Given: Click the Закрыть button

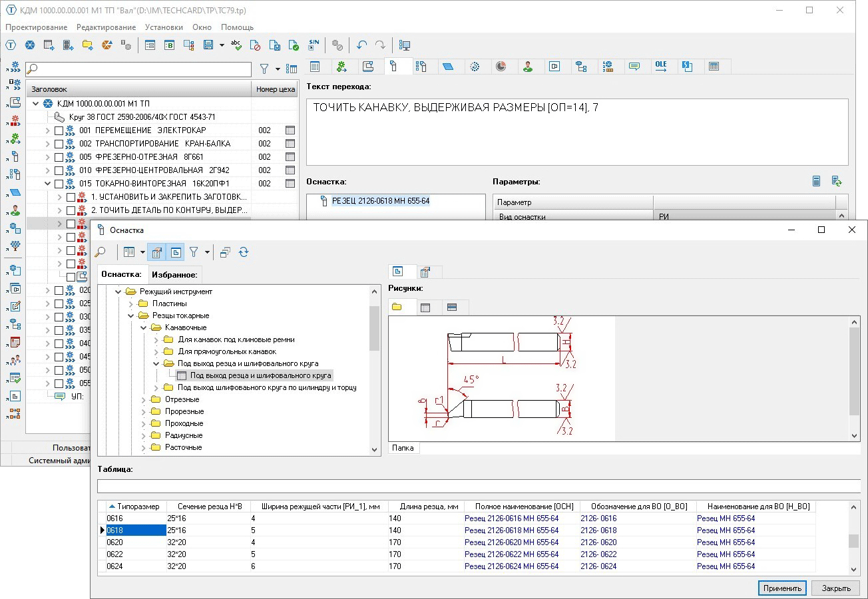Looking at the screenshot, I should (x=835, y=588).
